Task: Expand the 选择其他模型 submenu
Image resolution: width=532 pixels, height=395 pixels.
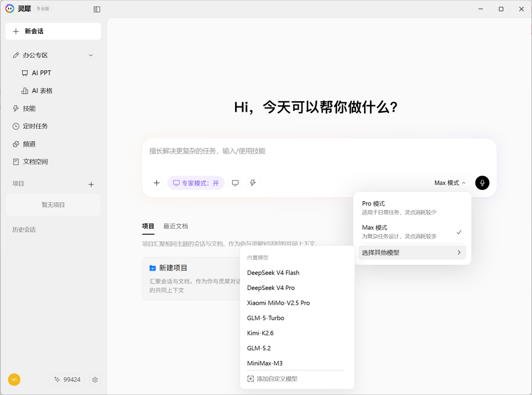Action: coord(412,252)
